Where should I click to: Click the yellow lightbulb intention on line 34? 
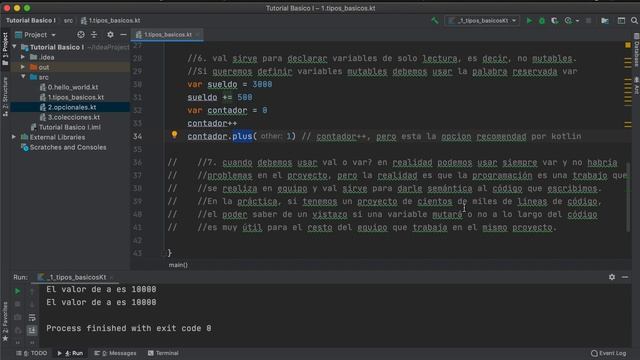174,134
